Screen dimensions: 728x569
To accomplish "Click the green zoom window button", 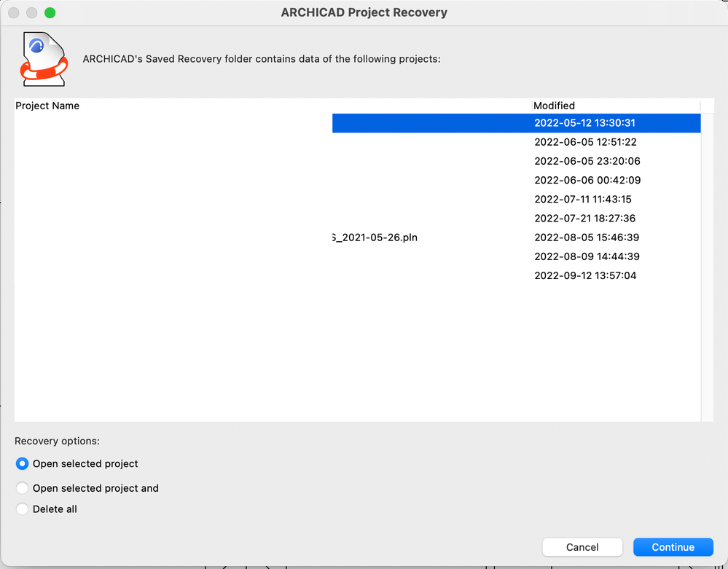I will click(50, 13).
